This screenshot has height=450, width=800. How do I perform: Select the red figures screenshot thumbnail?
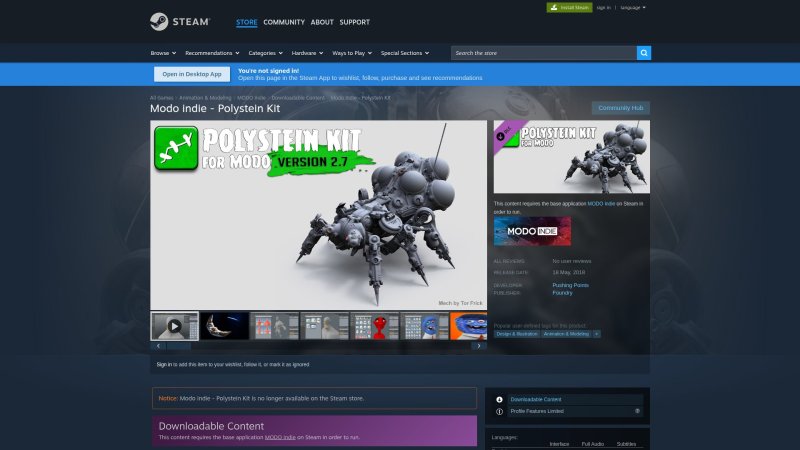coord(274,326)
